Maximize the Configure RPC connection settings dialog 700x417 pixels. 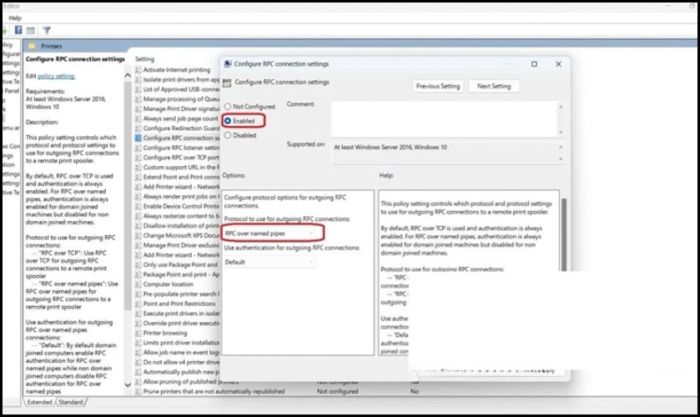(534, 64)
